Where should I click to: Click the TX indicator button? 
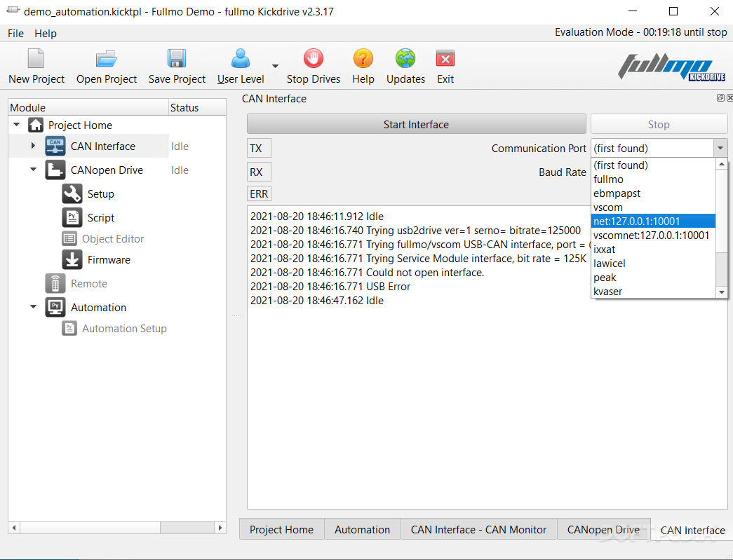tap(259, 148)
